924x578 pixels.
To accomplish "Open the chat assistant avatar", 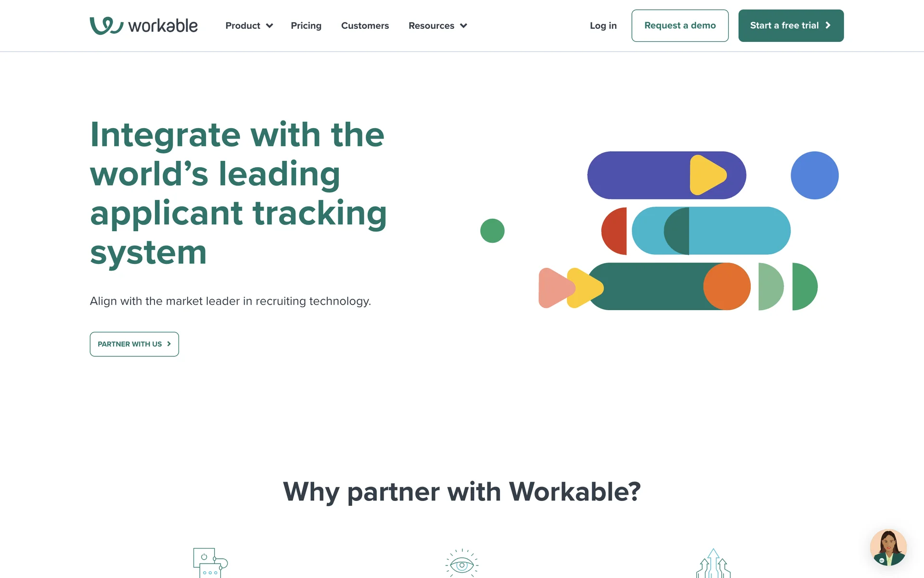I will coord(888,548).
